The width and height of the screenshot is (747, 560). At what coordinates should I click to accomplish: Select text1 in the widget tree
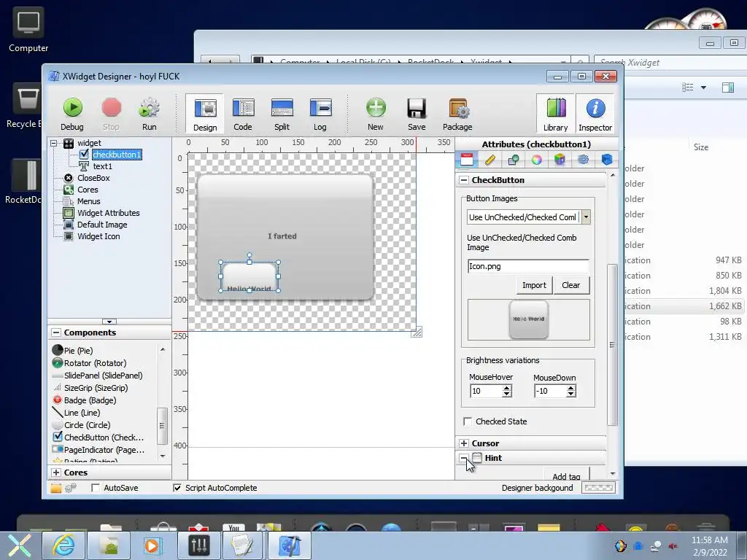coord(102,166)
